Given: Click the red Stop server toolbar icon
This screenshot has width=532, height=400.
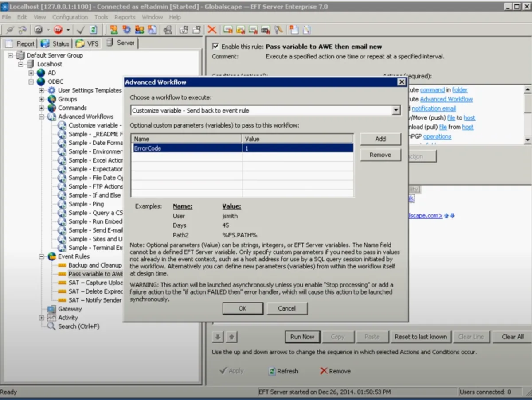Looking at the screenshot, I should (x=58, y=30).
